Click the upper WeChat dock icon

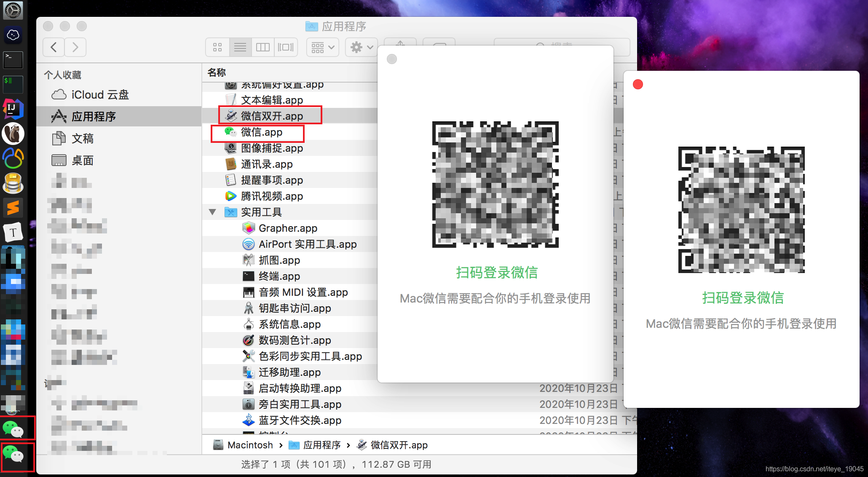click(13, 429)
